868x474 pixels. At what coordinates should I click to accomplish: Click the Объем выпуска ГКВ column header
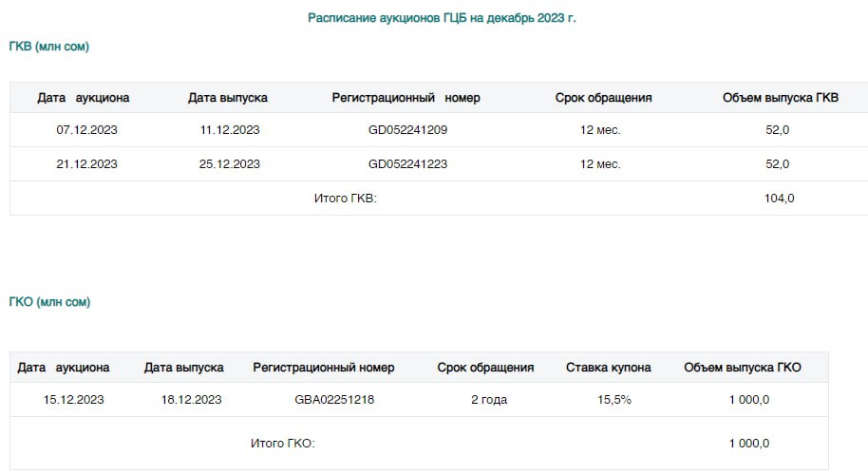(x=781, y=98)
